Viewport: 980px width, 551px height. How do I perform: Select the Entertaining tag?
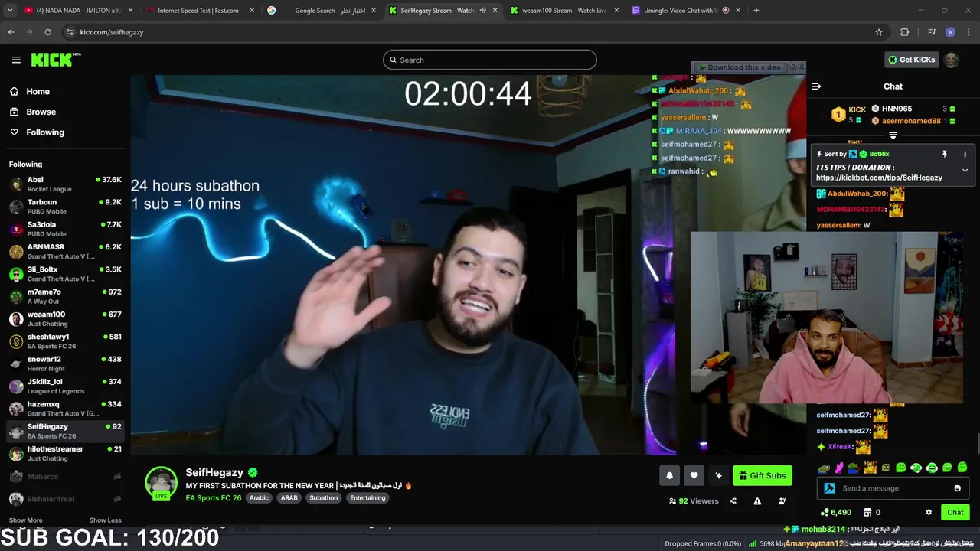(367, 497)
